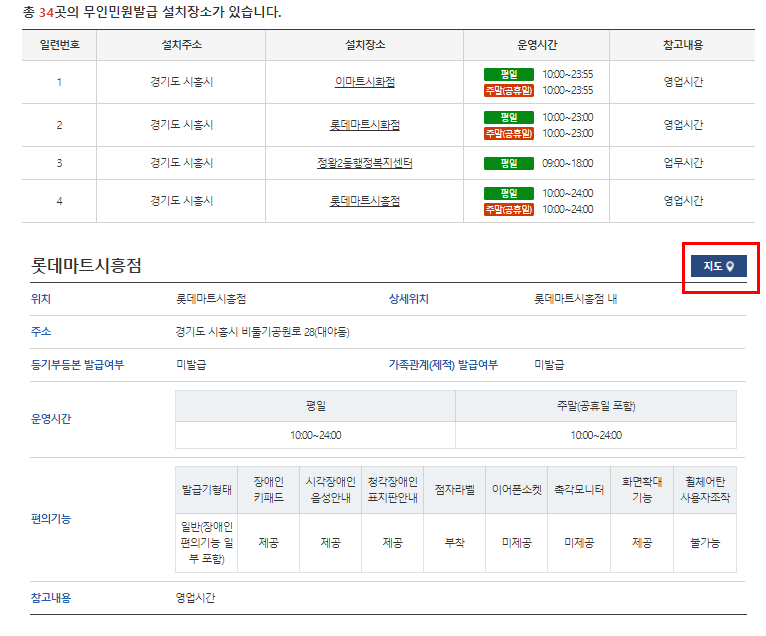Select the 시각장애인 음성안내 header cell
The width and height of the screenshot is (766, 636).
[330, 490]
